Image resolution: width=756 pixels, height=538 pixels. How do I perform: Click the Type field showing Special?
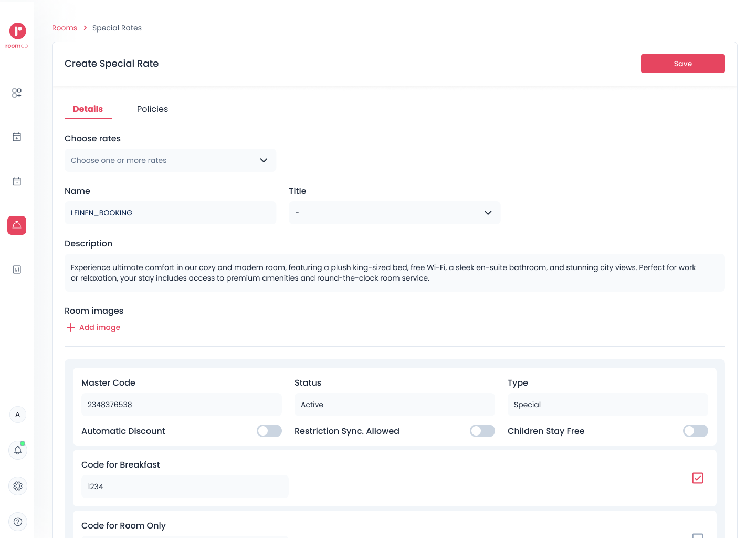point(608,405)
